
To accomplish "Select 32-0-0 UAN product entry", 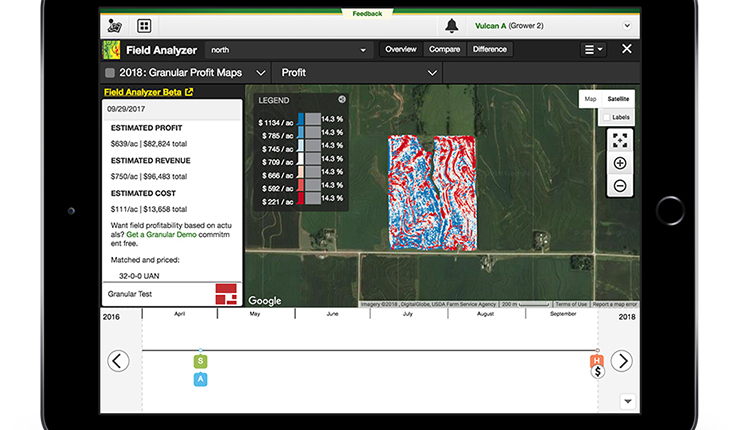I will (139, 276).
